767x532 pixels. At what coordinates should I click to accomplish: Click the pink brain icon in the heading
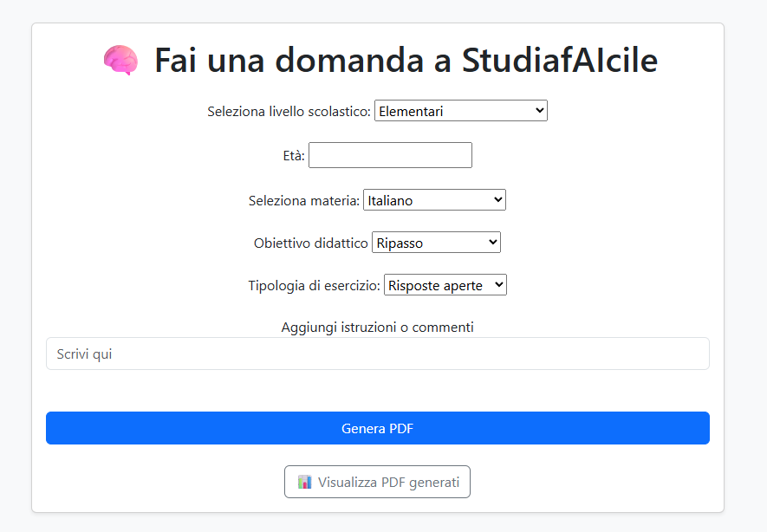tap(120, 61)
